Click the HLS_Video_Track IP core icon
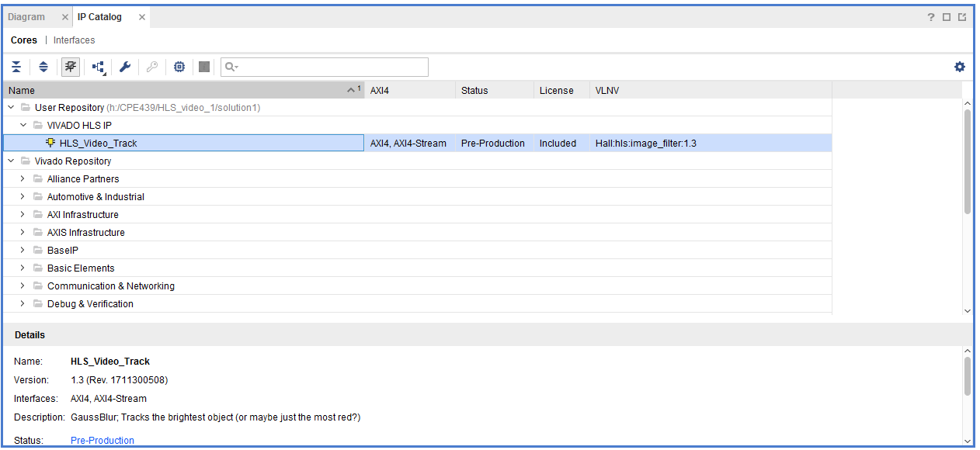980x450 pixels. click(x=51, y=143)
